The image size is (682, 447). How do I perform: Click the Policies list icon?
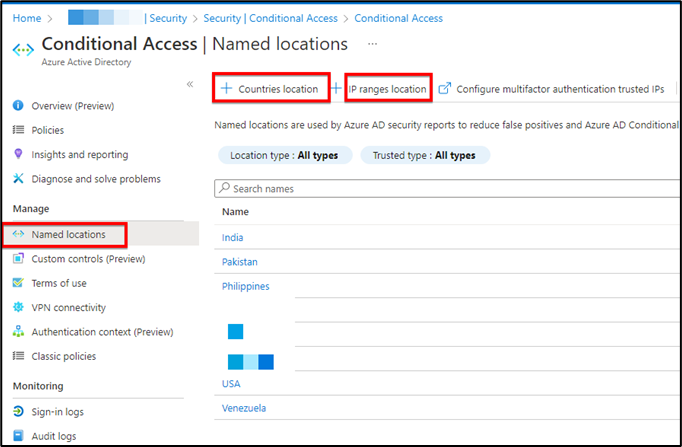18,130
